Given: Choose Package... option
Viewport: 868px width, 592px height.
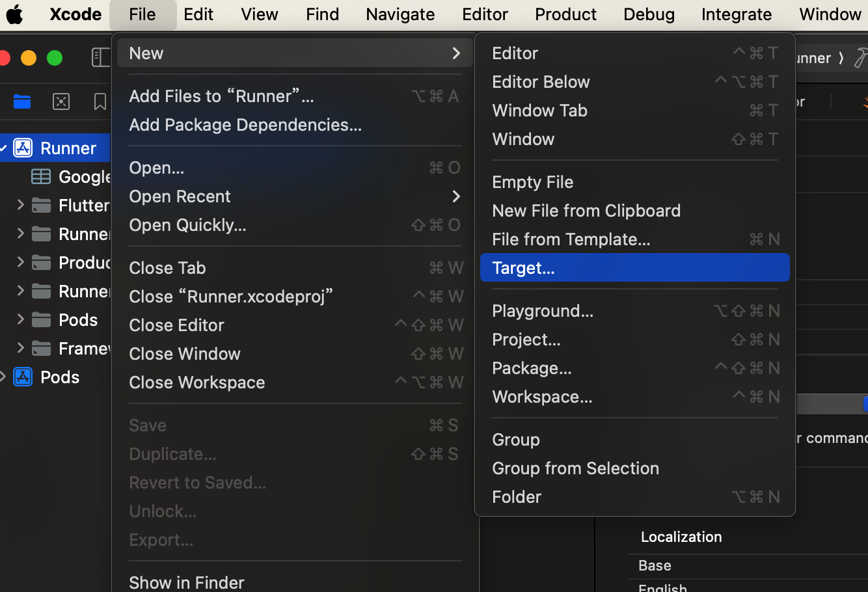Looking at the screenshot, I should [634, 368].
